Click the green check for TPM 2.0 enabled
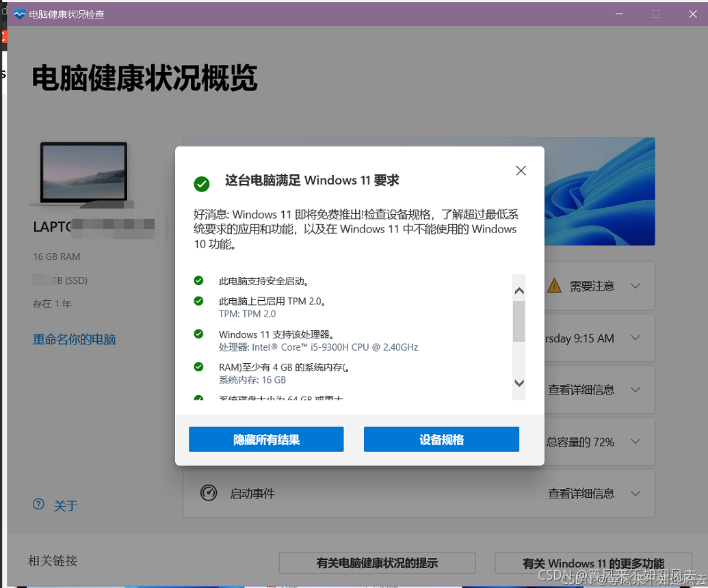This screenshot has width=708, height=588. pyautogui.click(x=198, y=301)
